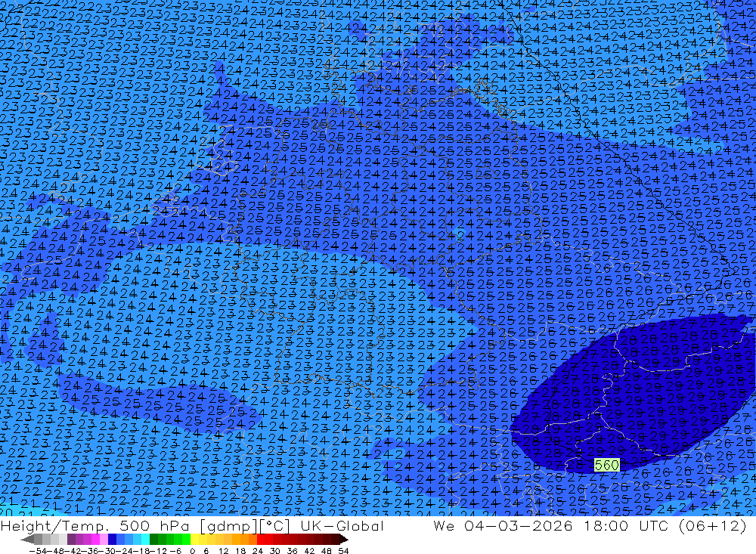Click the '-54' legend scale value
756x554 pixels.
[x=38, y=551]
